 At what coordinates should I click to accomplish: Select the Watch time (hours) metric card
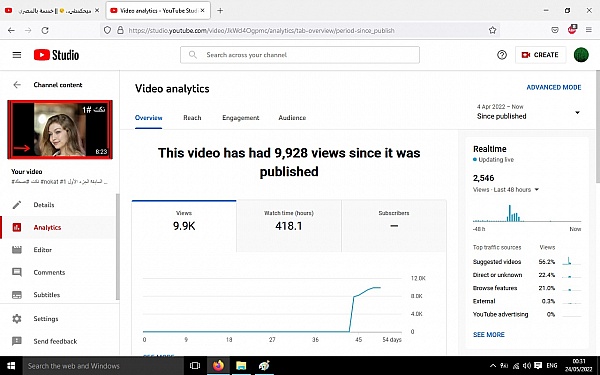pyautogui.click(x=289, y=226)
